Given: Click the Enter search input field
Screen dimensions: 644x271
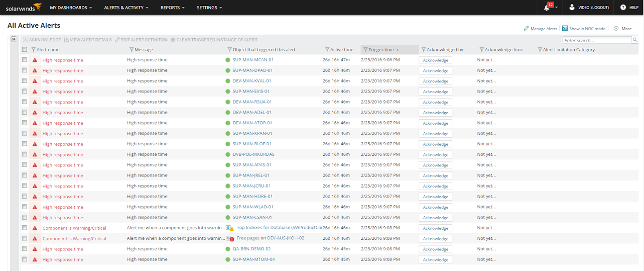Looking at the screenshot, I should point(596,40).
